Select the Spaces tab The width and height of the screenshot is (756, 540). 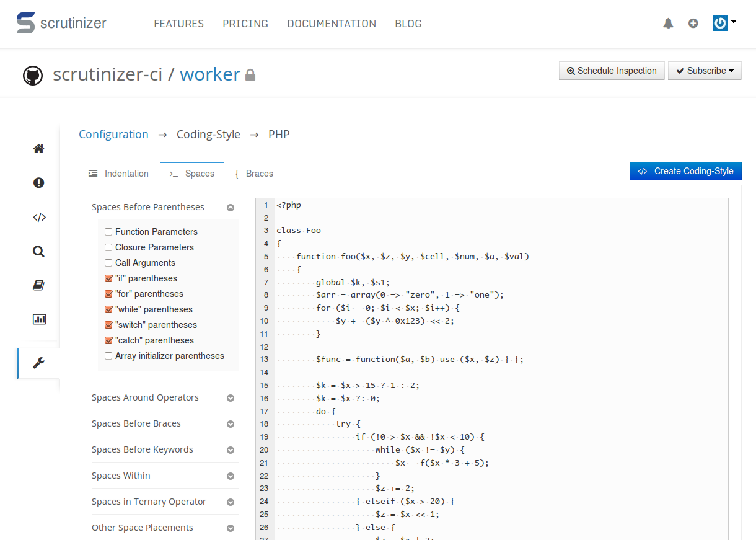191,174
